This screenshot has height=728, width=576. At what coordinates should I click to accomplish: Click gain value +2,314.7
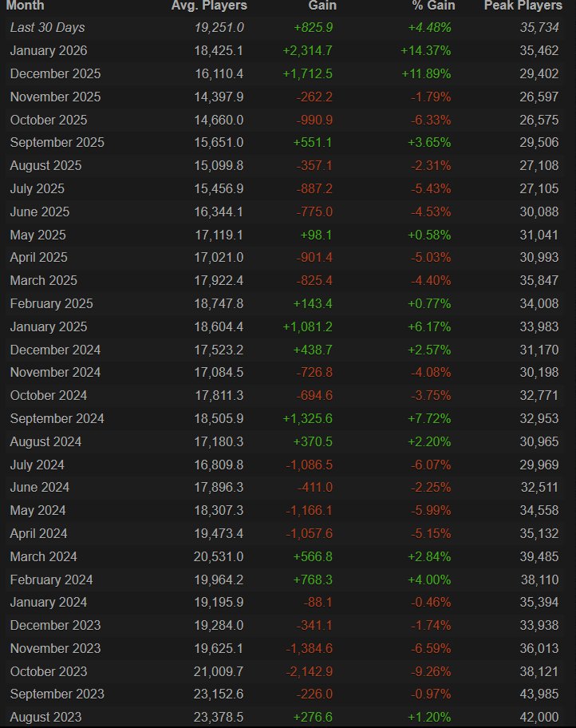(x=308, y=50)
